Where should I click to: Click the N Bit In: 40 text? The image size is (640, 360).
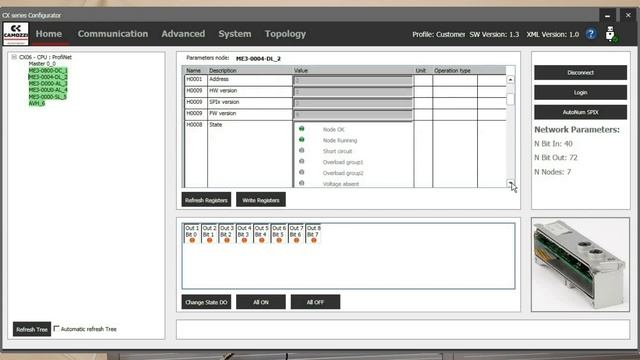tap(553, 144)
